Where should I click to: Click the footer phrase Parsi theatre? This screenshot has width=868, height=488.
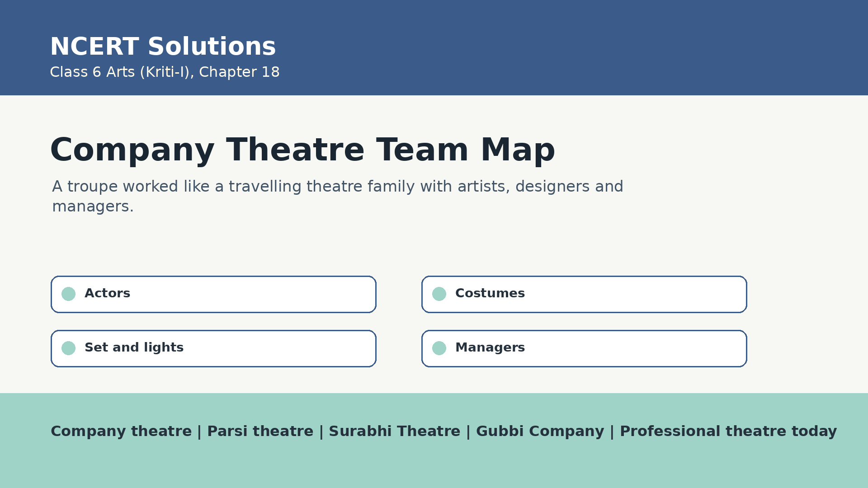point(260,432)
